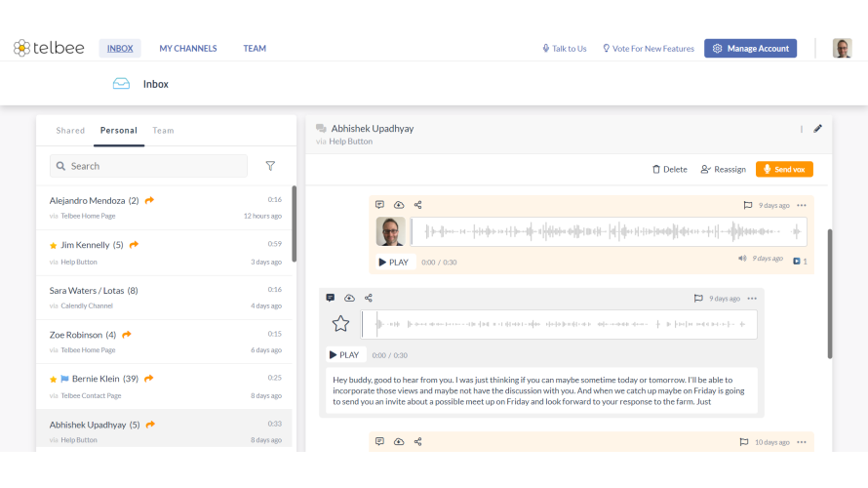Click the pencil edit icon beside Abhishek Upadhyay
The width and height of the screenshot is (868, 488).
coord(817,128)
